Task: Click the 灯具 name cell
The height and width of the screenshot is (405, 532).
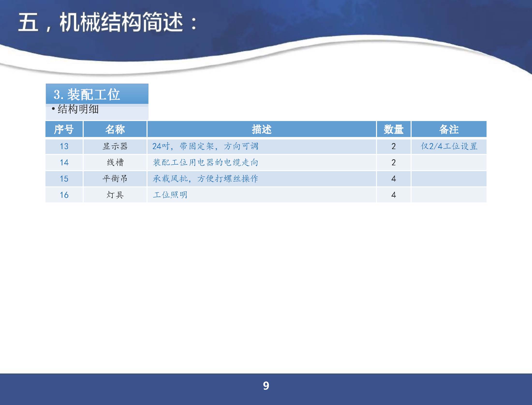Action: [115, 195]
